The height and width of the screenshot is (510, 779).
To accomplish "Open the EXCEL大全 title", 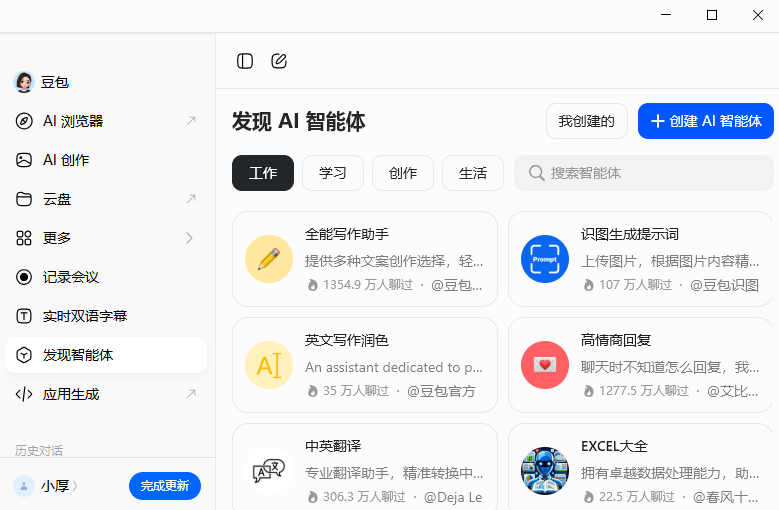I will (615, 446).
